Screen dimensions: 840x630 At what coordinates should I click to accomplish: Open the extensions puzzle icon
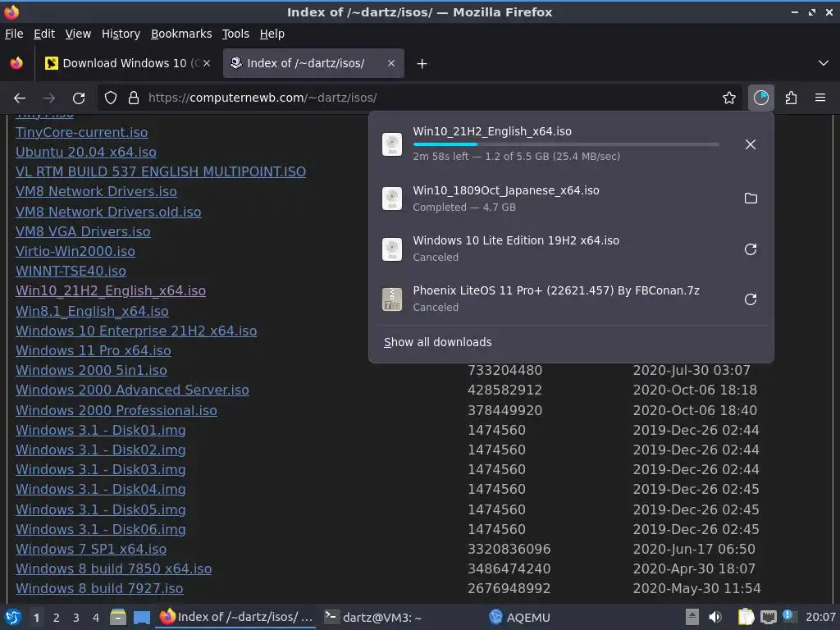791,98
